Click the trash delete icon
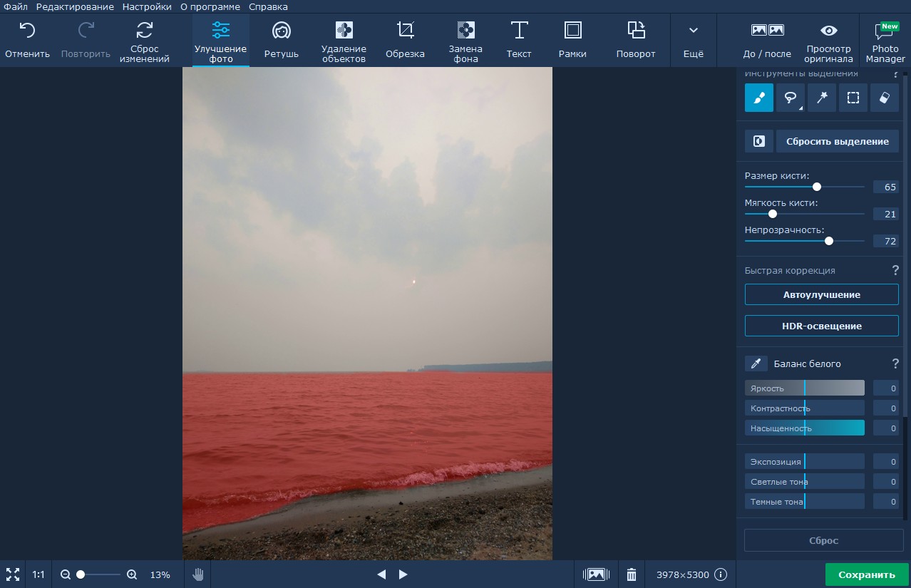This screenshot has width=911, height=588. point(631,574)
